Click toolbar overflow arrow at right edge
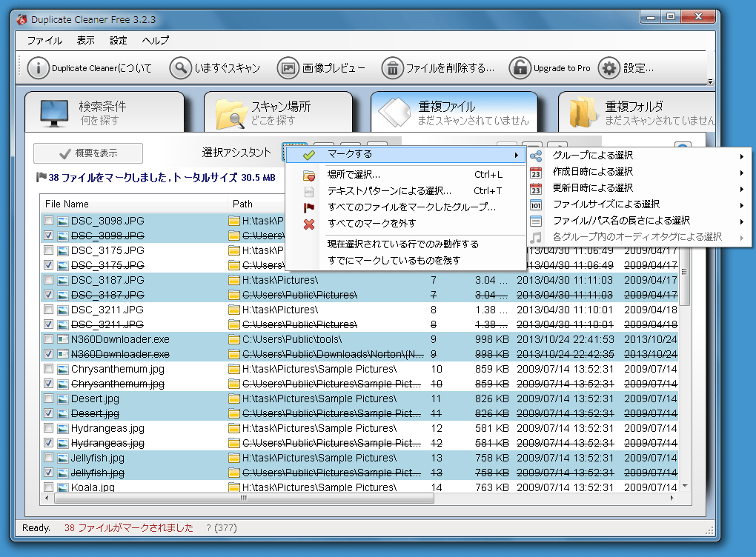Screen dimensions: 756x557 [710, 82]
